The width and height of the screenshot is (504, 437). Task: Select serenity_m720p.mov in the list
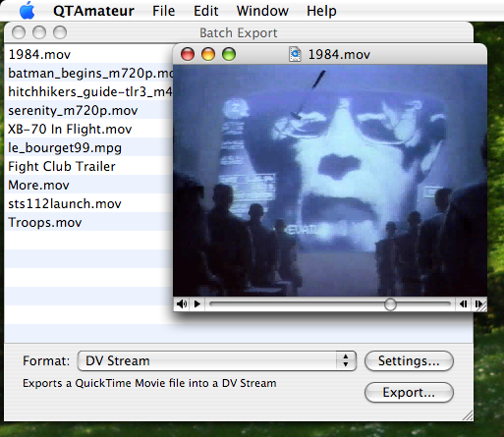(x=88, y=110)
